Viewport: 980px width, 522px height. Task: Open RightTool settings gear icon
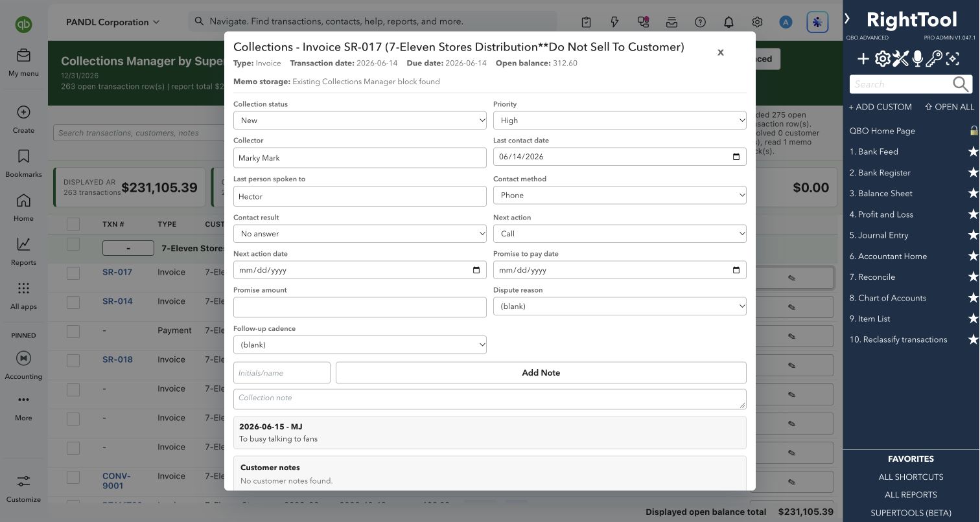pos(882,60)
